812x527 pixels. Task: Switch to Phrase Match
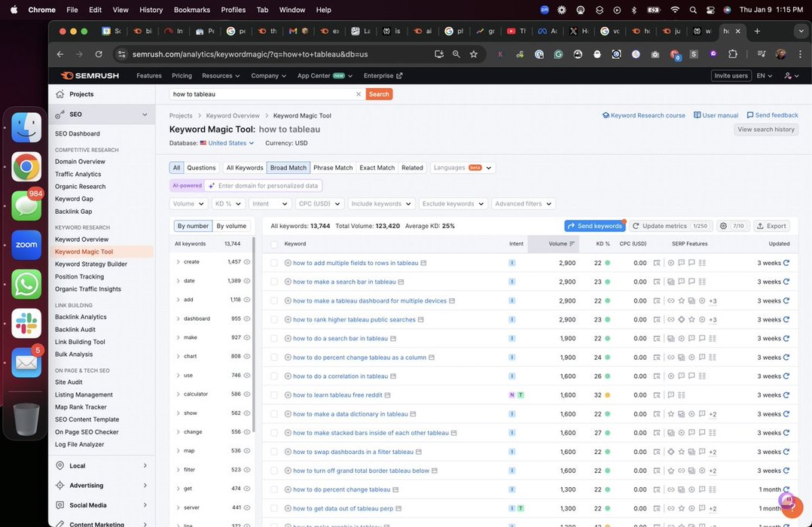(333, 168)
